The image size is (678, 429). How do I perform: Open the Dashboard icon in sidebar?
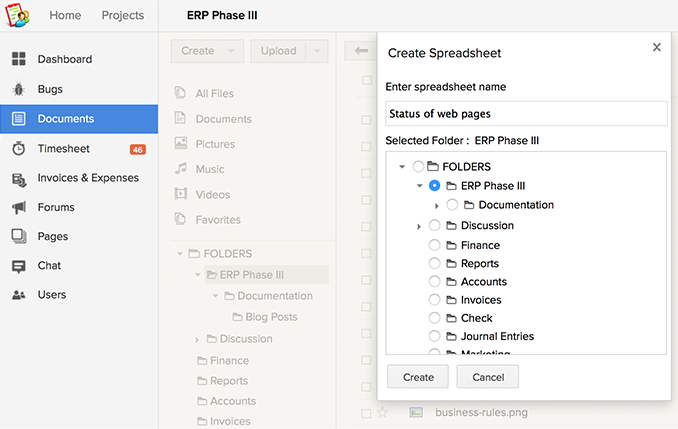click(19, 60)
